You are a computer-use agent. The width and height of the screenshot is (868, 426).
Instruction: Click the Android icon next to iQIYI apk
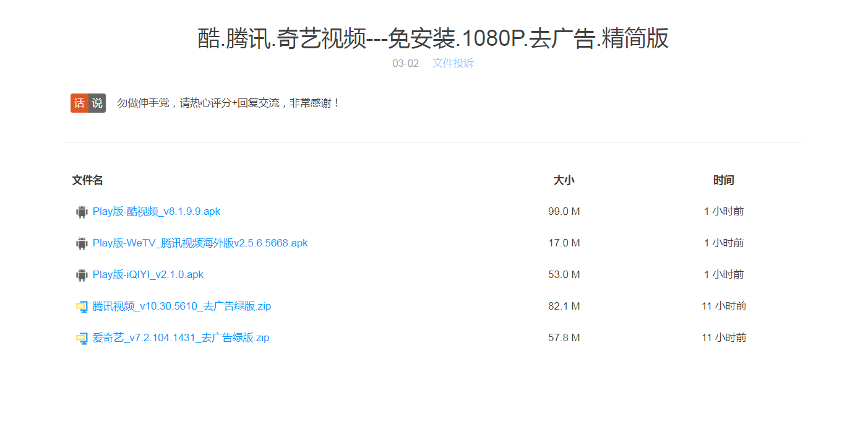tap(82, 275)
